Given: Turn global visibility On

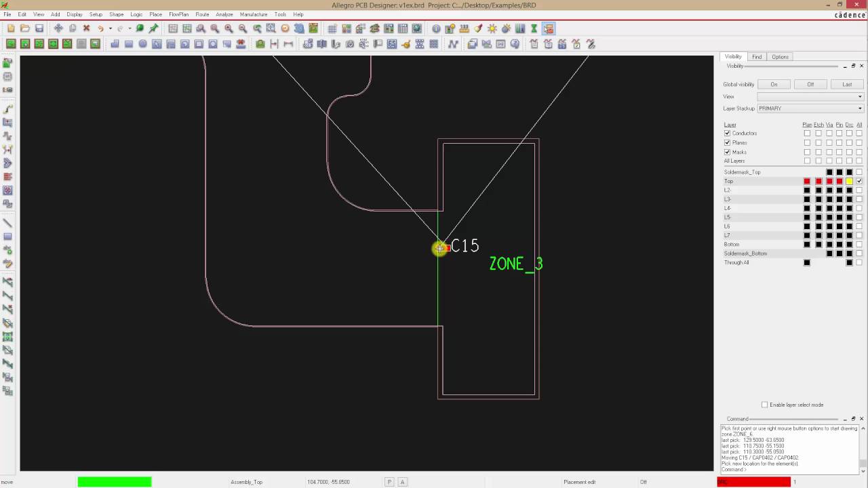Looking at the screenshot, I should point(774,85).
